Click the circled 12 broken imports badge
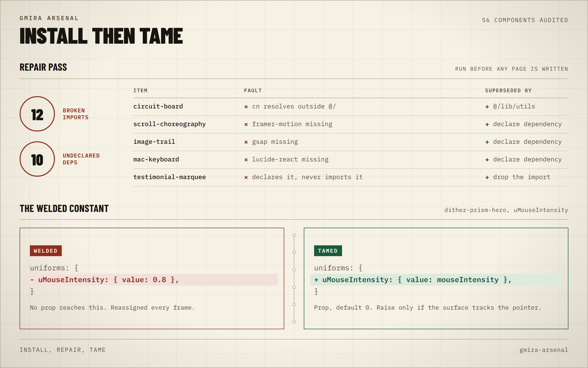588x368 pixels. point(37,114)
